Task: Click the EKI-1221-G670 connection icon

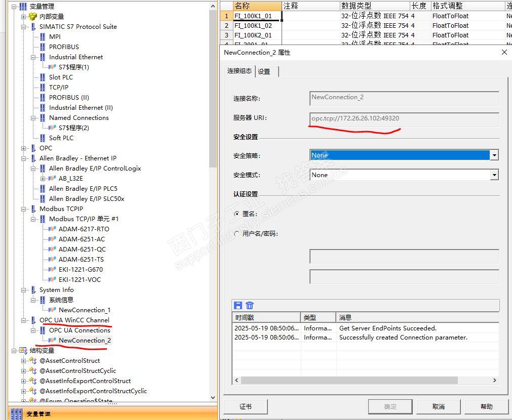Action: click(52, 270)
